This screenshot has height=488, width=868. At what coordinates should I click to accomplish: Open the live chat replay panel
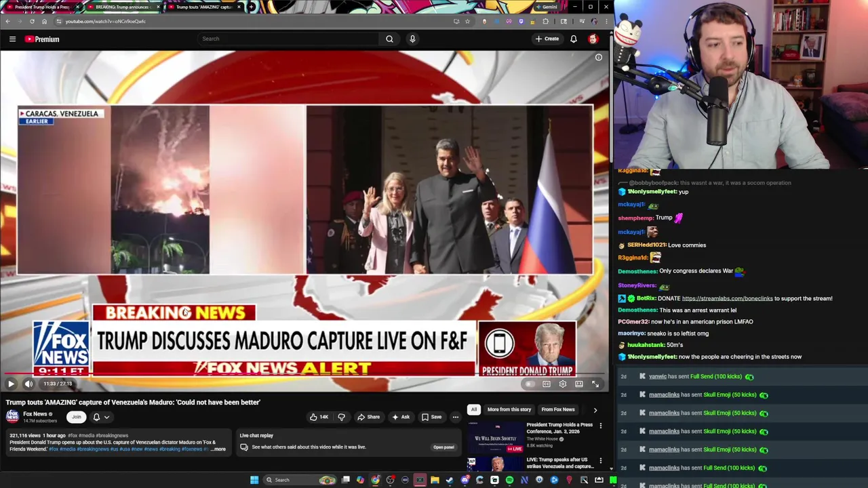click(x=443, y=447)
